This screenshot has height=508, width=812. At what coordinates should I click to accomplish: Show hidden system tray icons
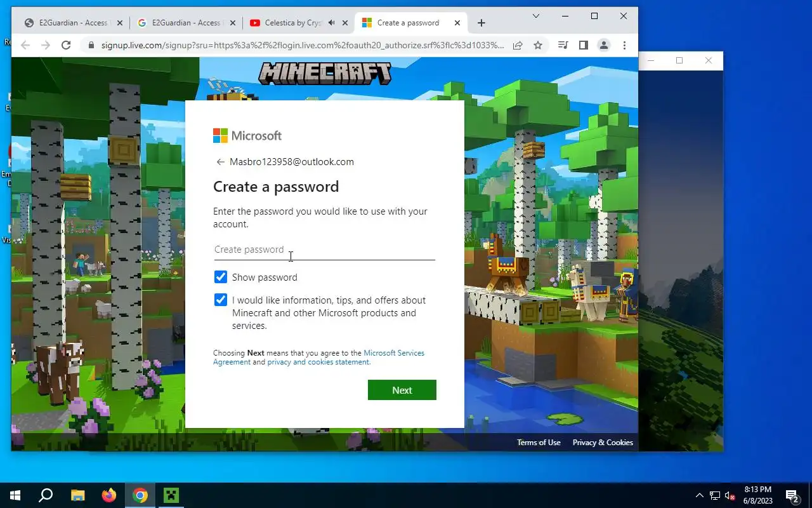coord(700,495)
